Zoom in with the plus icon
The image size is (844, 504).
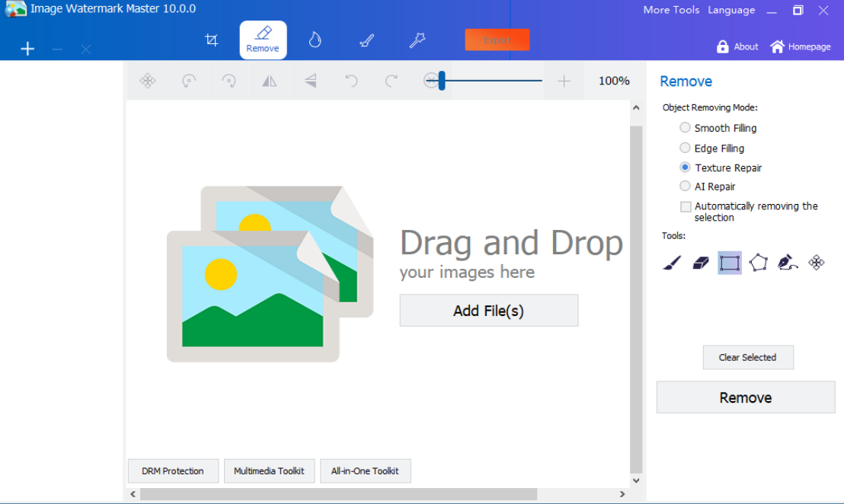[x=564, y=81]
